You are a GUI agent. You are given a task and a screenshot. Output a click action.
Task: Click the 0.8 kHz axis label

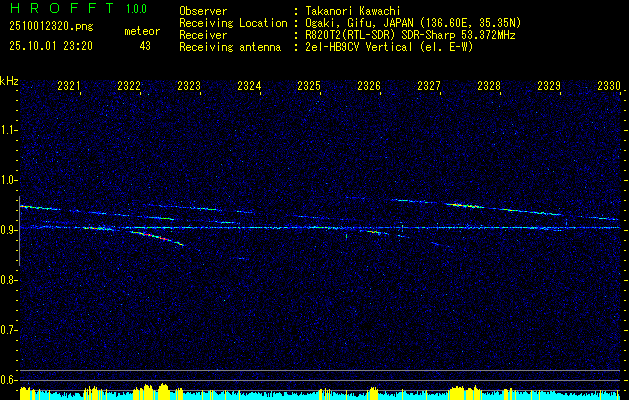point(8,280)
